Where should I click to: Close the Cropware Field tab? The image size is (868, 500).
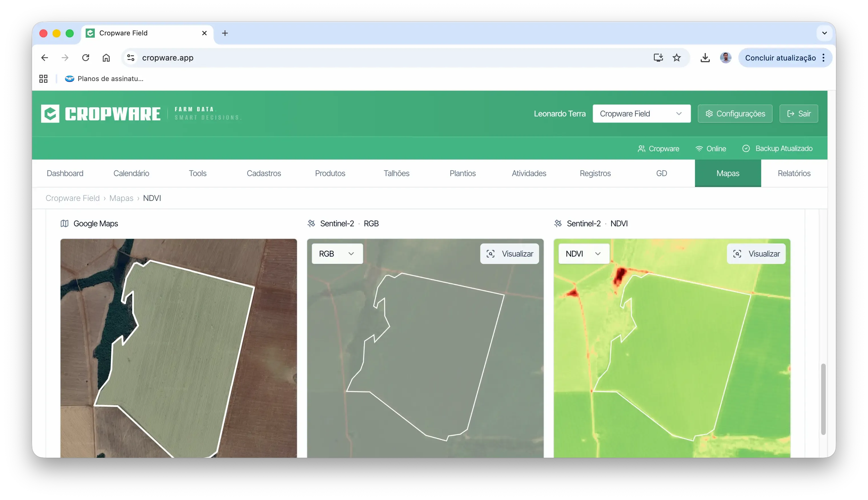pyautogui.click(x=204, y=33)
